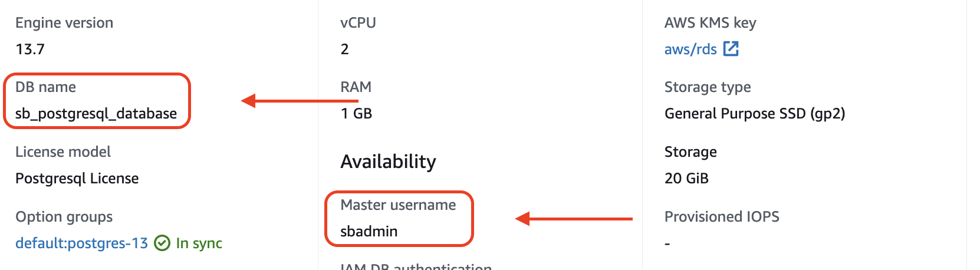Open the default:postgres-13 option group link

pos(81,243)
